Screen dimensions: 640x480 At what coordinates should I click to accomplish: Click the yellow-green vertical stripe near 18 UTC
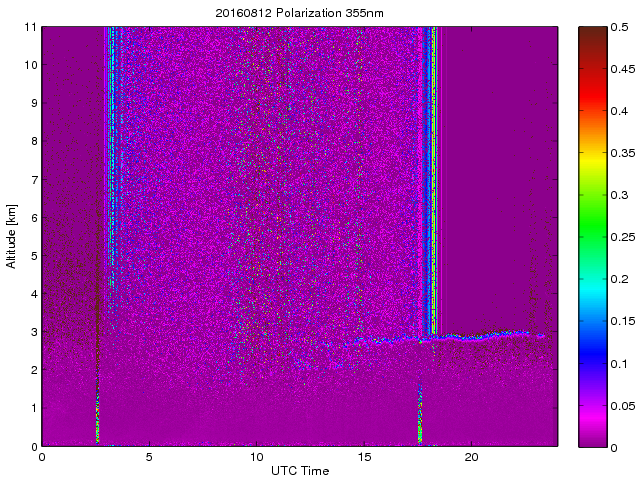pos(433,180)
